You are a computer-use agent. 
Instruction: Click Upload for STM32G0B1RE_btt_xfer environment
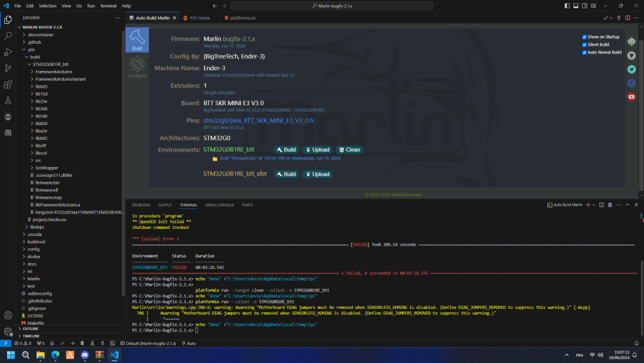click(x=317, y=174)
